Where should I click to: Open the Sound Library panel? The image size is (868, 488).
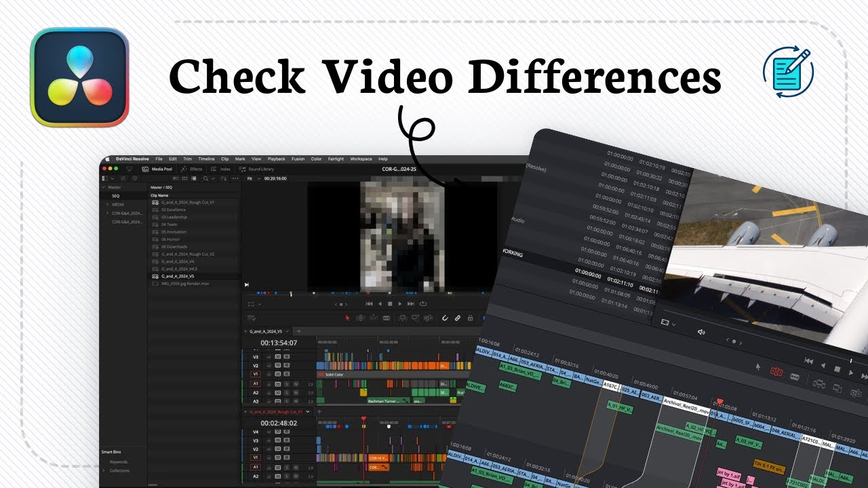[256, 169]
